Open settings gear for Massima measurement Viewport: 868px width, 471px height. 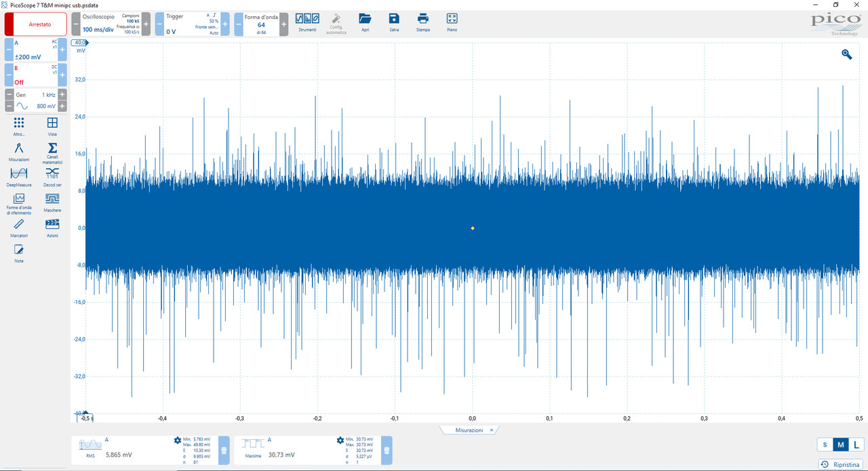[340, 440]
